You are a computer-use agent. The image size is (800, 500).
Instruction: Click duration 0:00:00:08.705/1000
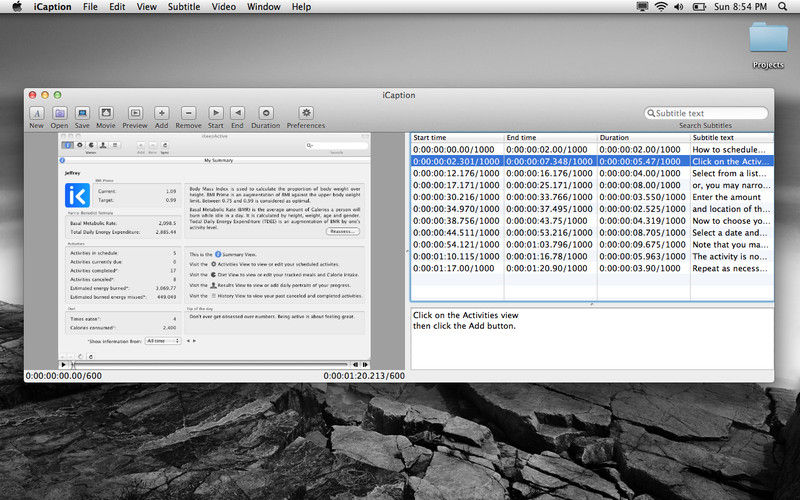pos(642,233)
